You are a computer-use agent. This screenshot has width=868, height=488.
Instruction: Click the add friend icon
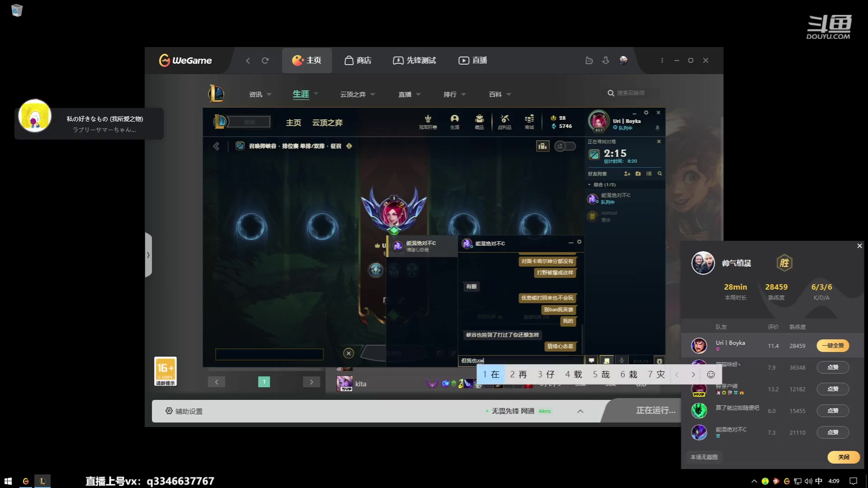pyautogui.click(x=627, y=174)
